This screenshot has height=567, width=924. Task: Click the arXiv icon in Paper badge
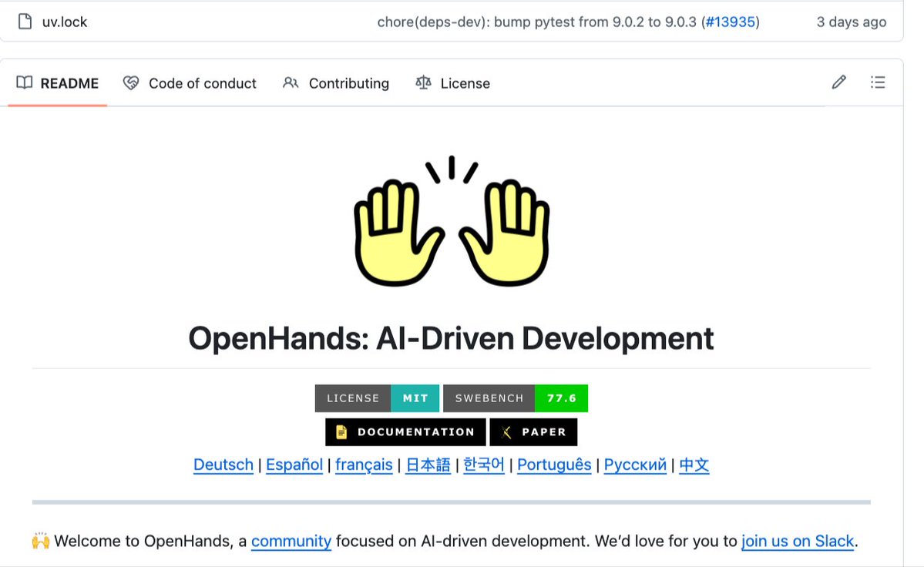pos(506,433)
